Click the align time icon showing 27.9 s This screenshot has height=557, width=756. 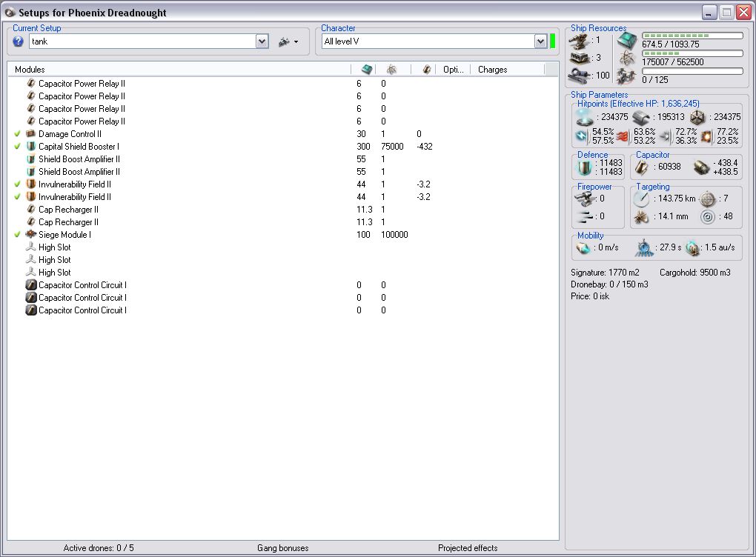pyautogui.click(x=643, y=247)
